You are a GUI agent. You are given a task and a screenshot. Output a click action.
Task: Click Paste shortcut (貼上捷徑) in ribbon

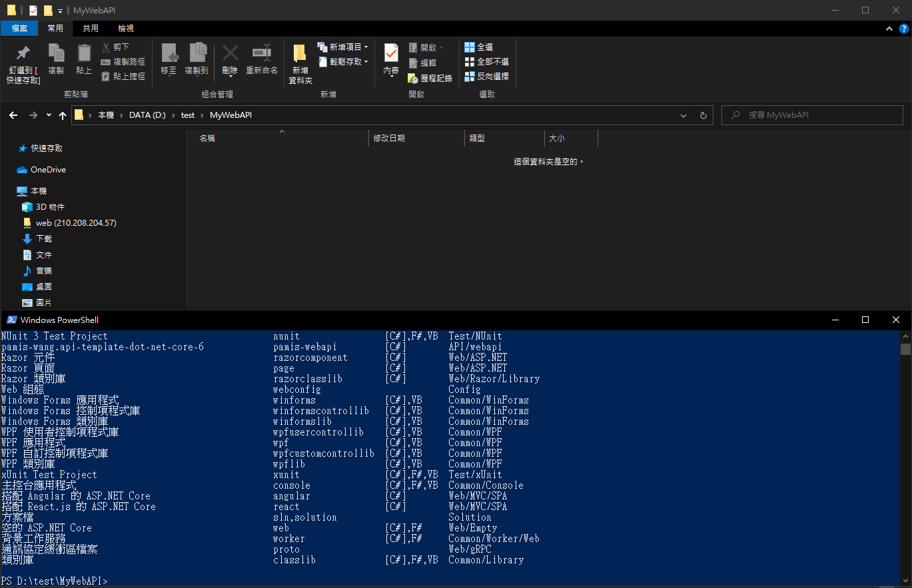pyautogui.click(x=123, y=77)
